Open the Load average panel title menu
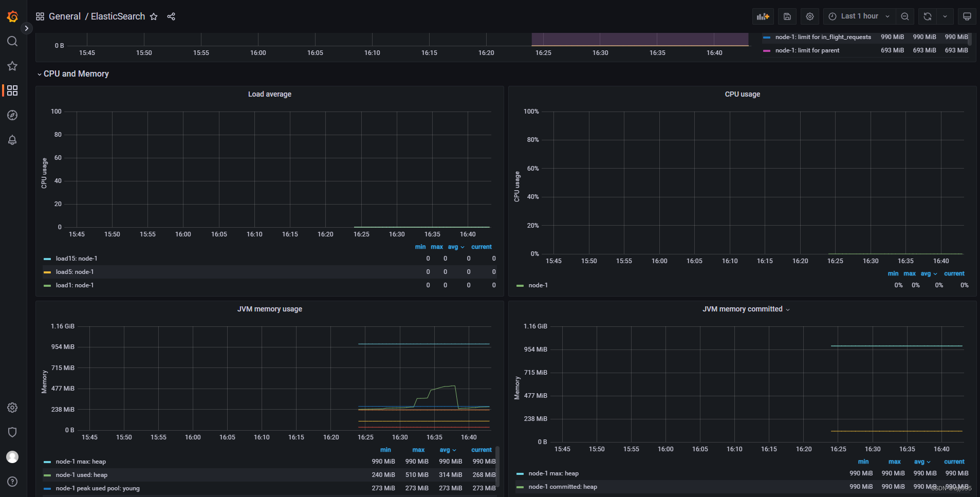Image resolution: width=980 pixels, height=497 pixels. 269,94
